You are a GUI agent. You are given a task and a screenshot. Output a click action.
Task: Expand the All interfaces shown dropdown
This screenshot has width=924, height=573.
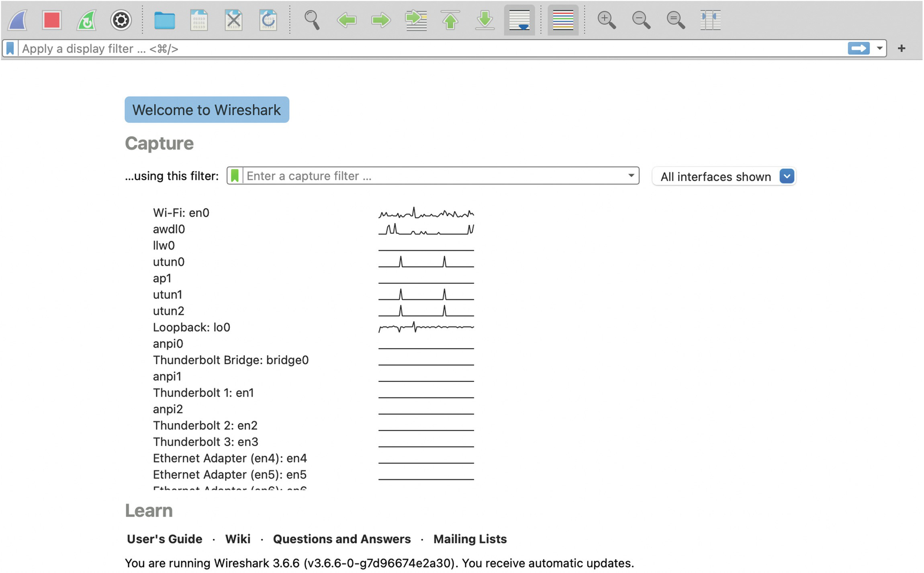(x=786, y=176)
